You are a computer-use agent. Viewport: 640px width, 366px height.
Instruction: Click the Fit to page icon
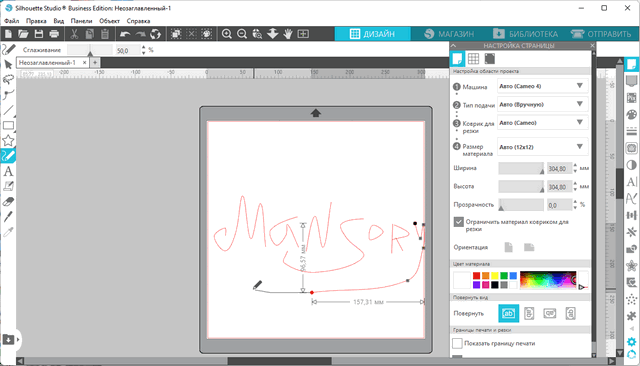click(303, 34)
